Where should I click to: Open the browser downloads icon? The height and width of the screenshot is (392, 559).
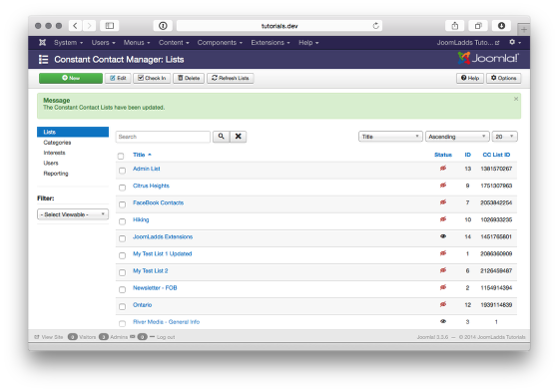click(x=501, y=26)
